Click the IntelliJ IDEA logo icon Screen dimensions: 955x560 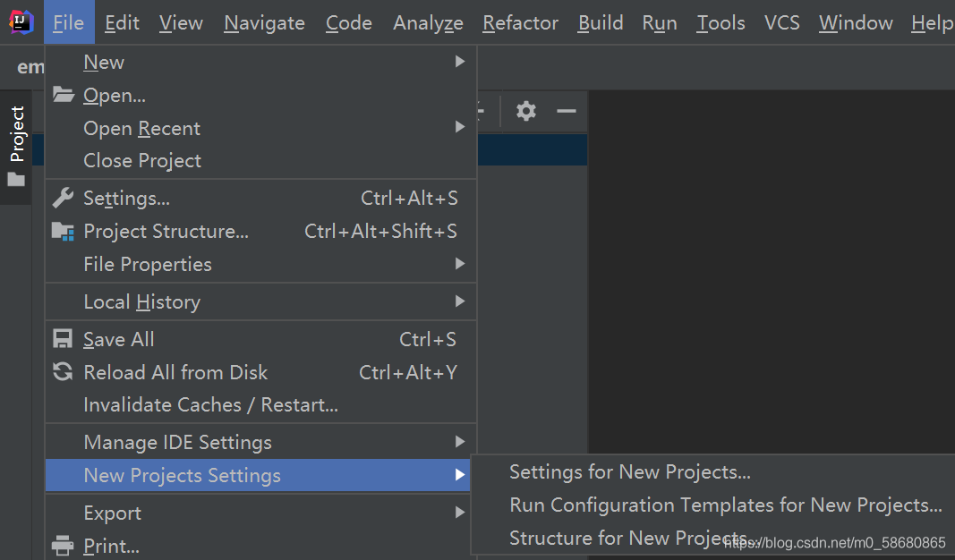click(21, 22)
